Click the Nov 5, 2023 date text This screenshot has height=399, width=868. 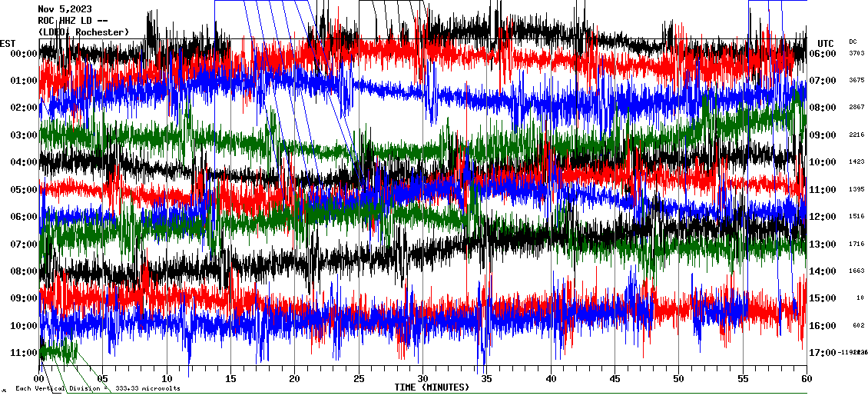point(65,9)
